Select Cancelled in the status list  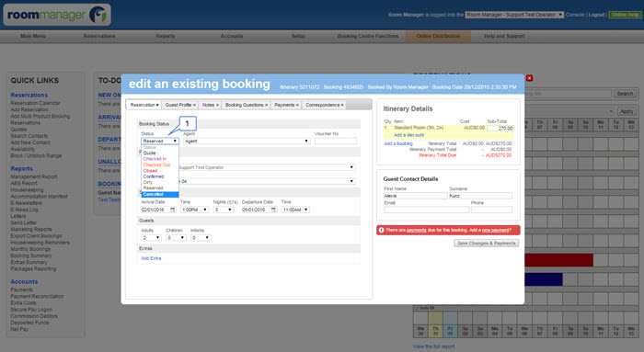160,194
